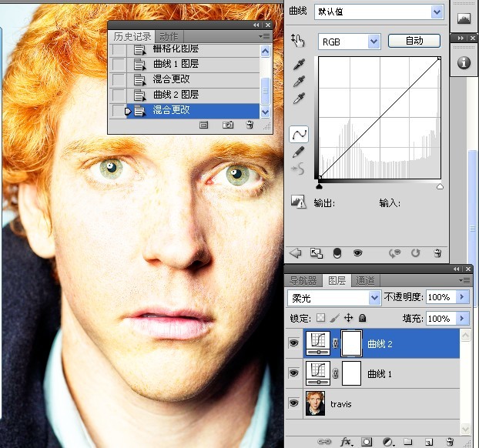Click the 自动 auto button
The image size is (479, 448).
tap(414, 41)
